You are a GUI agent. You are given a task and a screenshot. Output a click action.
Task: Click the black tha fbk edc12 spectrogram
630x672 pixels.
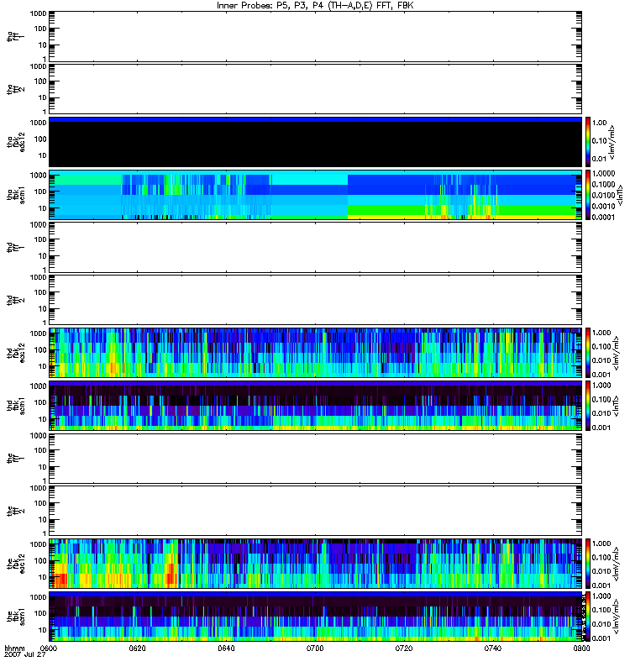coord(315,142)
